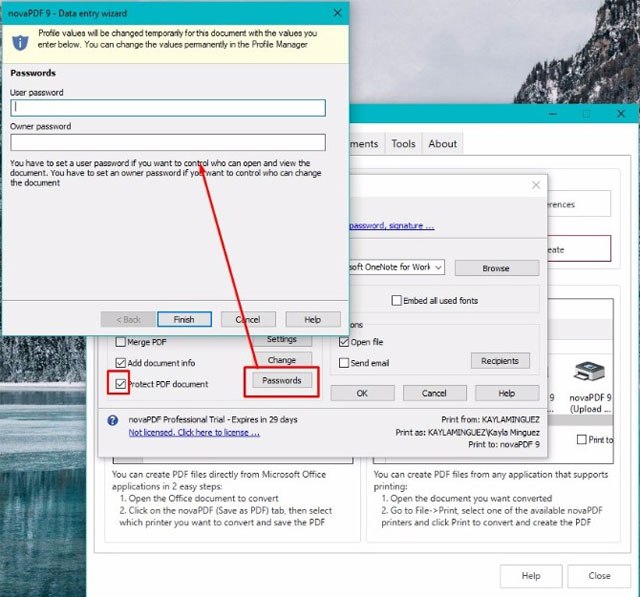Toggle the Print to checkbox

coord(582,439)
